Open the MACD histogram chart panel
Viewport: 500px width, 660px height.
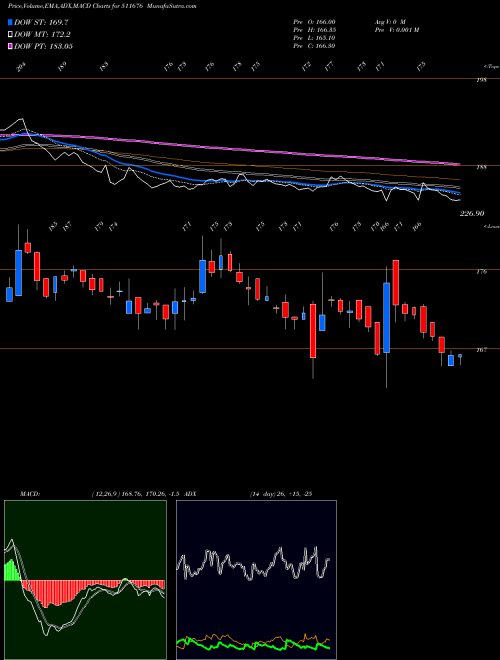[85, 580]
